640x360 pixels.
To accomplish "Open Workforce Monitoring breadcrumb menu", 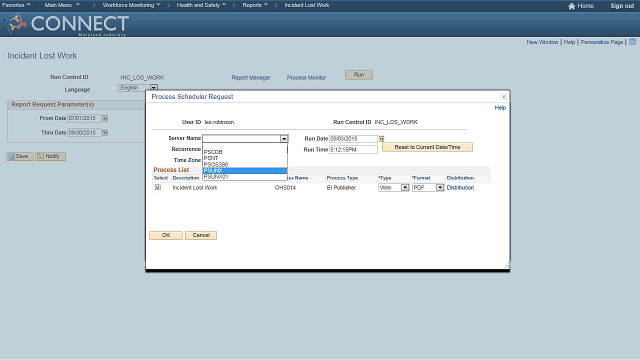I will pos(131,5).
